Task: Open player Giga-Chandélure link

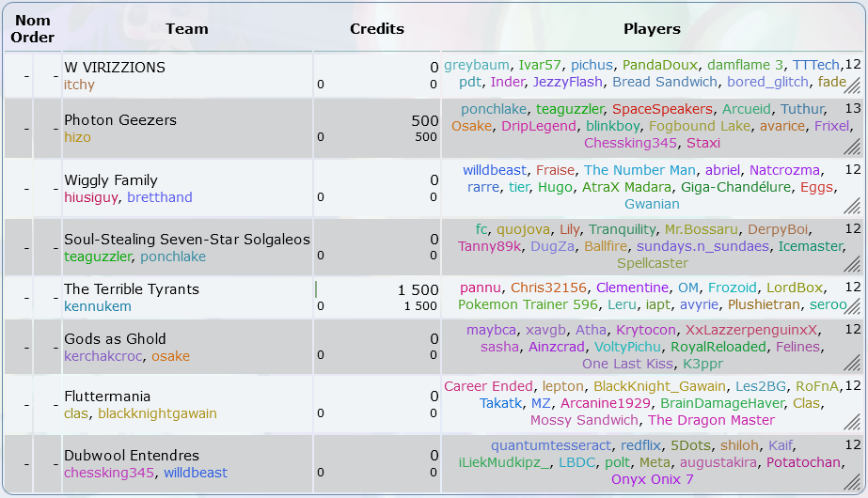Action: click(735, 187)
